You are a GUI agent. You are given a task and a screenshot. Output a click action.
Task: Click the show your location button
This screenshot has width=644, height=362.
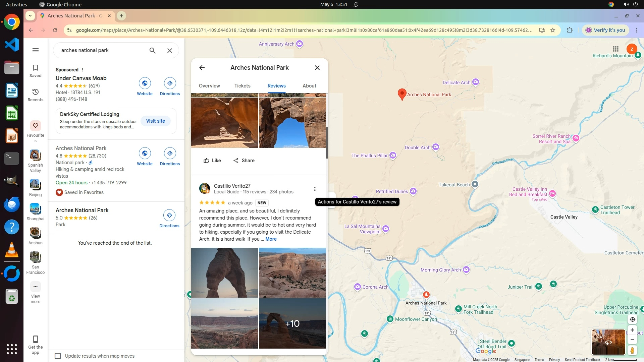pyautogui.click(x=632, y=319)
